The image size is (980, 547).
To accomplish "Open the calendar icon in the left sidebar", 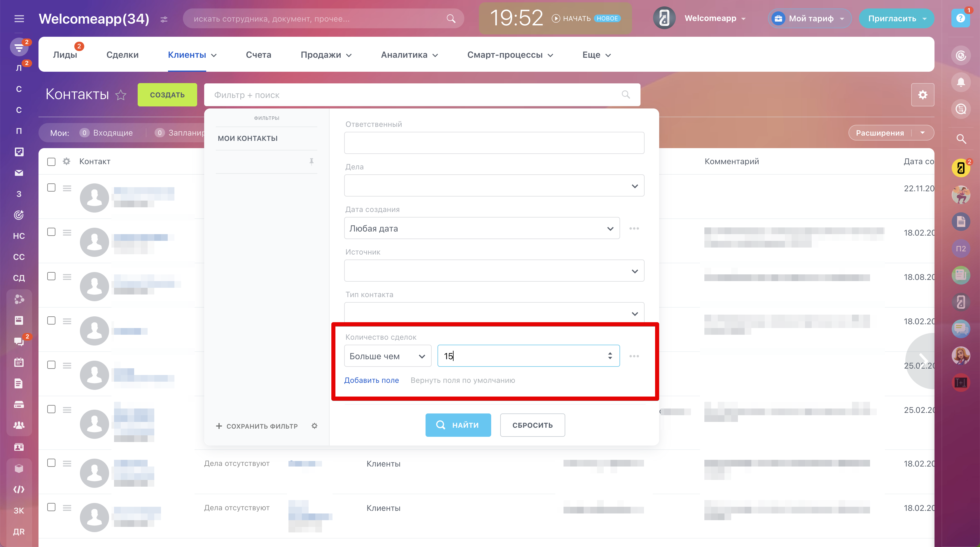I will tap(19, 362).
